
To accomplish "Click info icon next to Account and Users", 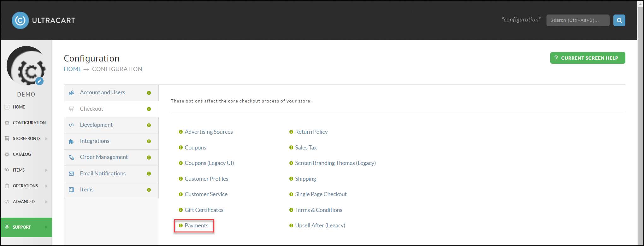I will click(149, 93).
